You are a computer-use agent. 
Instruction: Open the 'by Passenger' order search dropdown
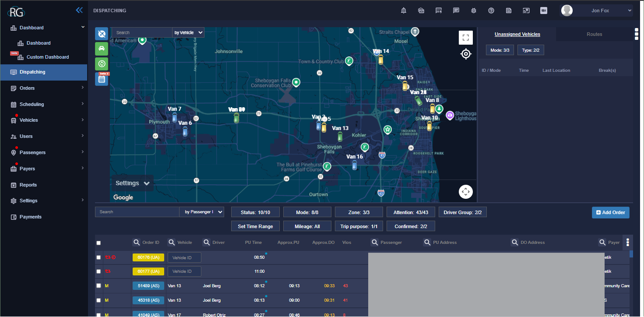pyautogui.click(x=202, y=212)
